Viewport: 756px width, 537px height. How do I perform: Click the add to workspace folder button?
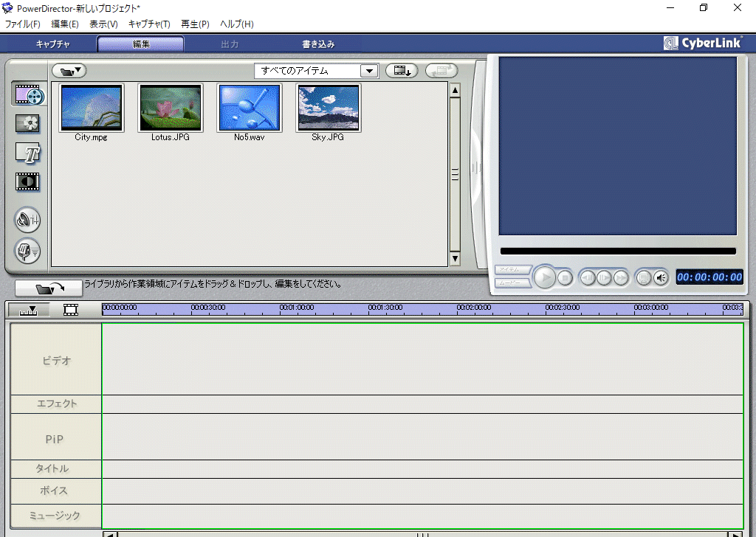(x=49, y=288)
